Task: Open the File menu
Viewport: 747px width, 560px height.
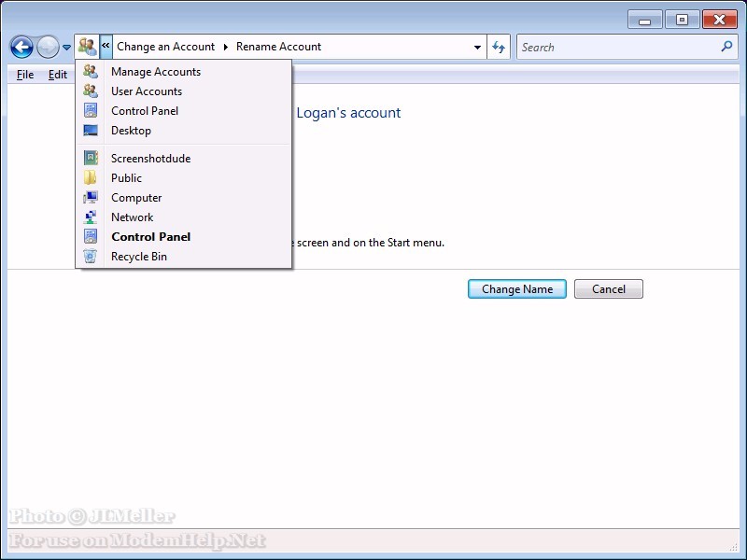Action: pos(25,75)
